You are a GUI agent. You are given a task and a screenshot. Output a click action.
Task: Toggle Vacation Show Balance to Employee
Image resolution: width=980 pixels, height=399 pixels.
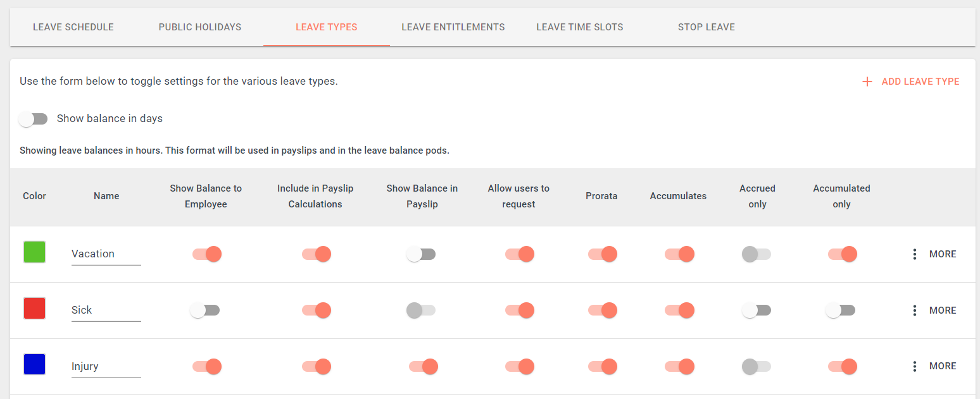(x=206, y=254)
